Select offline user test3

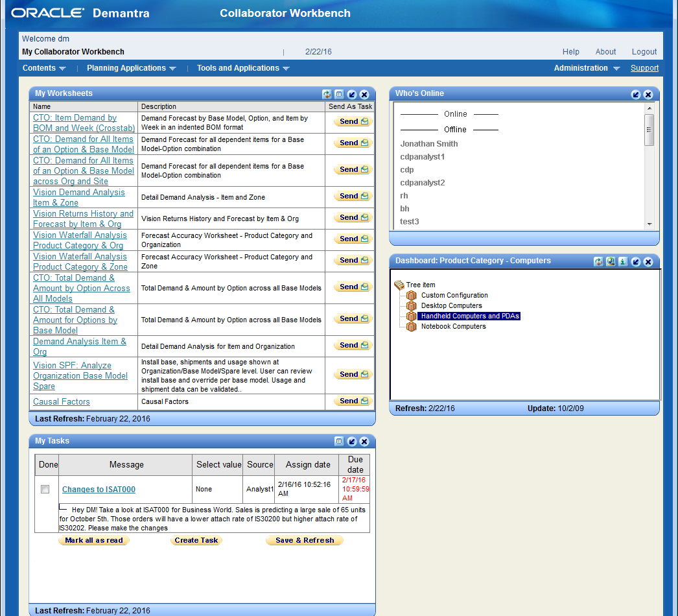coord(409,222)
